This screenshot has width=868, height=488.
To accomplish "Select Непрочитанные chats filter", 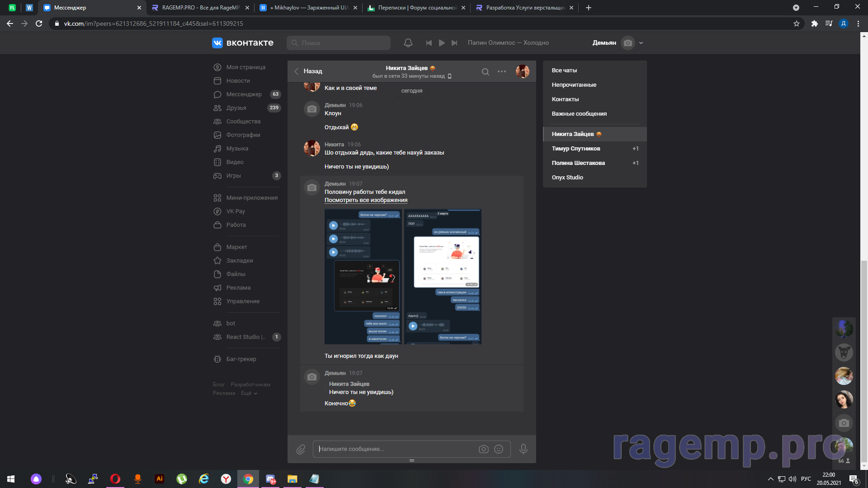I will [x=574, y=85].
